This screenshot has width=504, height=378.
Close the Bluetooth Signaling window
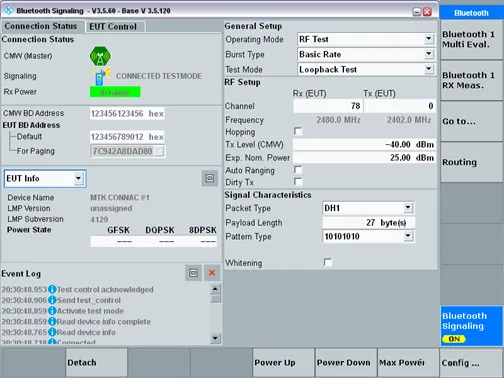click(x=427, y=12)
